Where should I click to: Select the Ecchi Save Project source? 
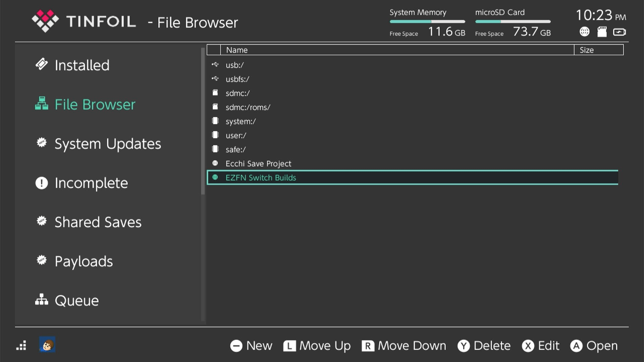[258, 164]
